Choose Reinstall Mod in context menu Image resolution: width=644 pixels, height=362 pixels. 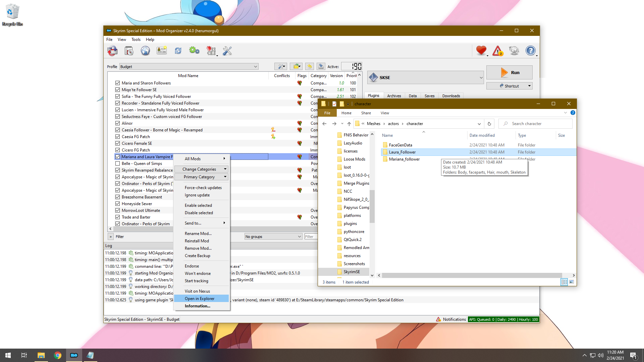202,241
